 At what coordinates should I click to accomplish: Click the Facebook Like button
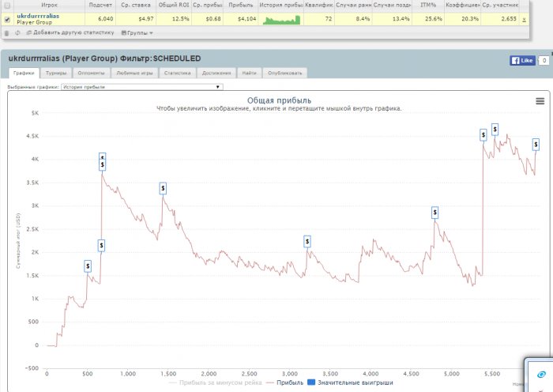pyautogui.click(x=522, y=61)
